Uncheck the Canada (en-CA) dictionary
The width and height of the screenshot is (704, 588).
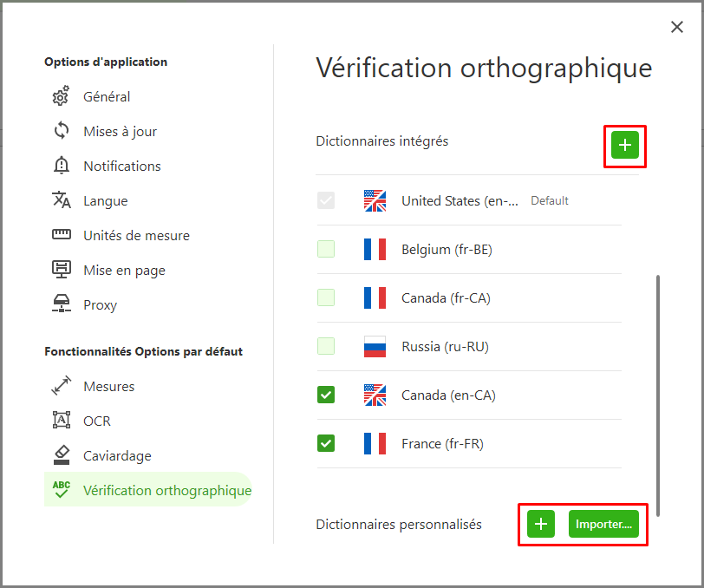coord(326,395)
